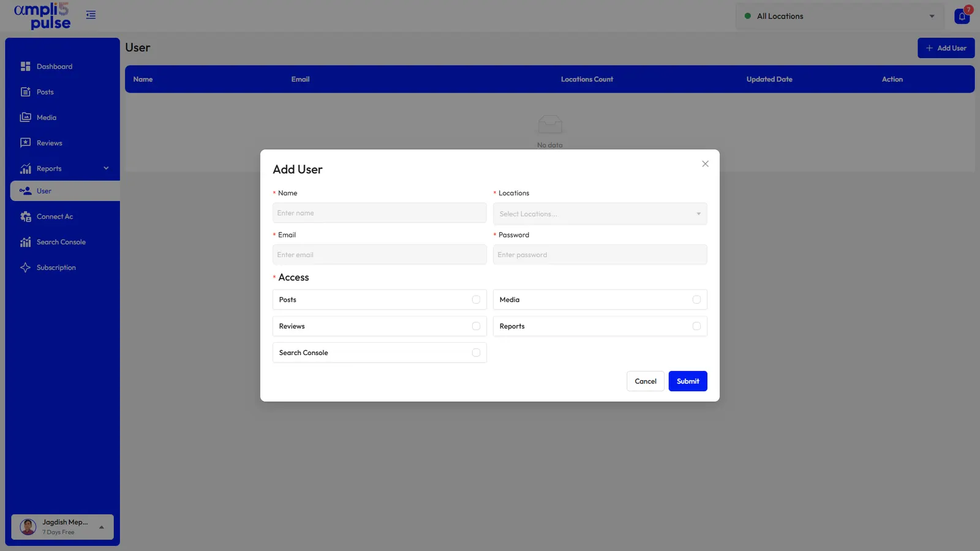Click the Add User button at top right

[946, 48]
